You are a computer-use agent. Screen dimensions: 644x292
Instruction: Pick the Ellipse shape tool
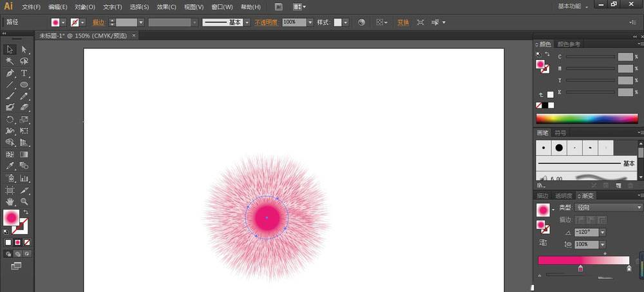(24, 84)
